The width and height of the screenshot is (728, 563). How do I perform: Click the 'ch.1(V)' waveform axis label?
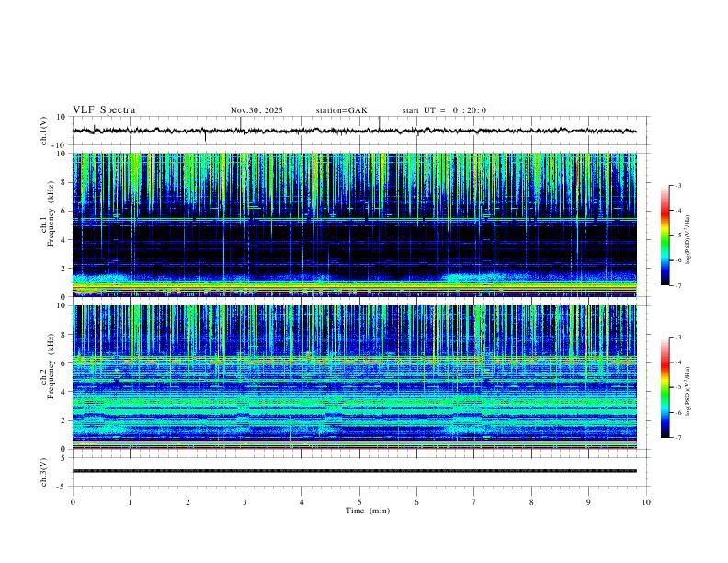point(44,131)
